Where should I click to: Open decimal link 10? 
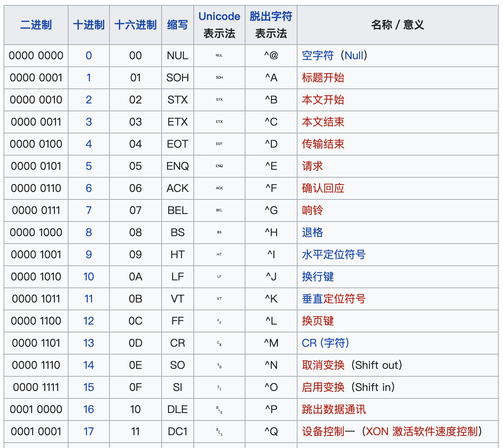[x=89, y=277]
